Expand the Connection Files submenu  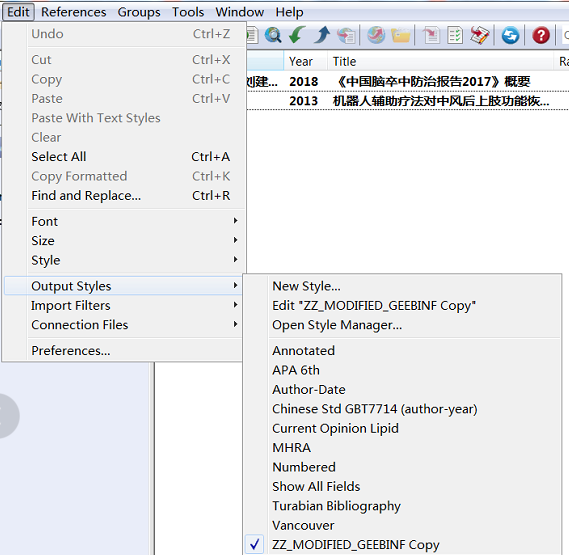pyautogui.click(x=123, y=325)
